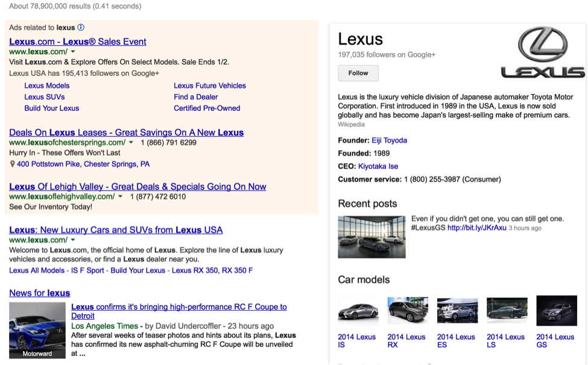Click the ads info icon beside 'Ads related to lexus'

[x=81, y=27]
